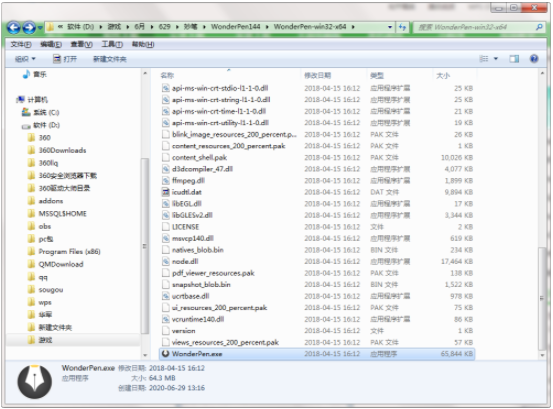Click the search WonderPen-win32-x64 input field

[476, 27]
